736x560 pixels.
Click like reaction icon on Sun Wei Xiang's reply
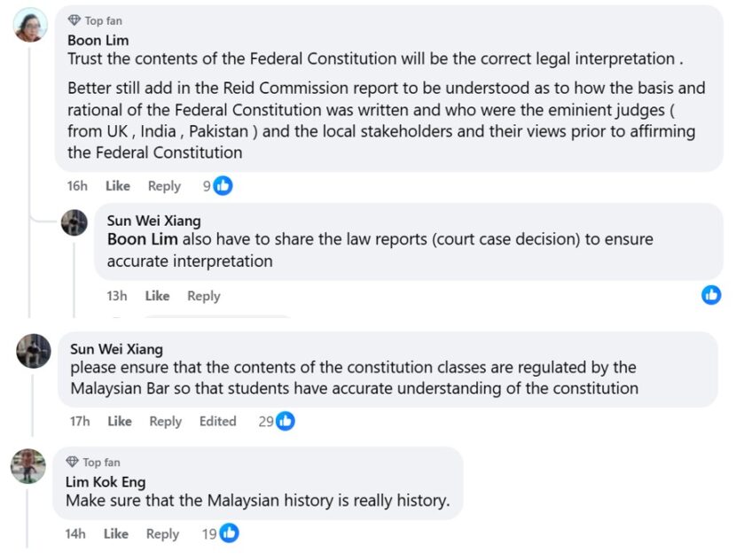point(711,295)
